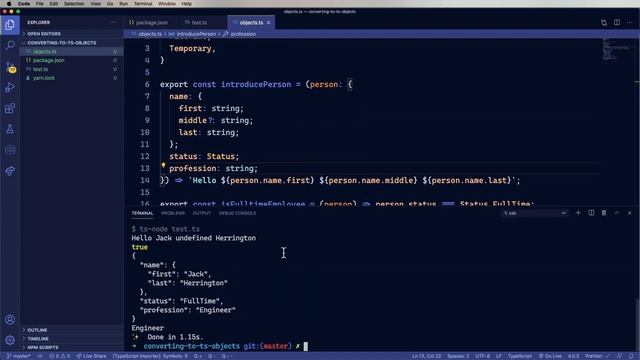Click the terminal prompt input area
Screen dimensions: 640x360
coord(306,346)
